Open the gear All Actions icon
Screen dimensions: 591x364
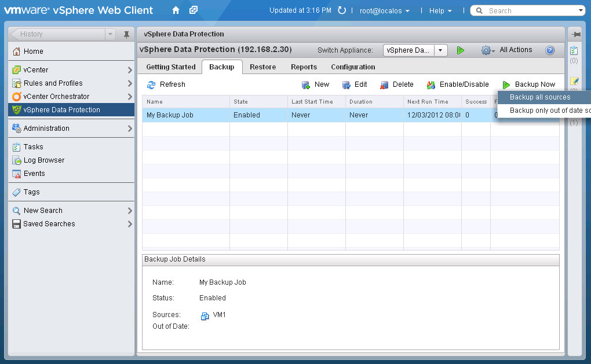[487, 50]
